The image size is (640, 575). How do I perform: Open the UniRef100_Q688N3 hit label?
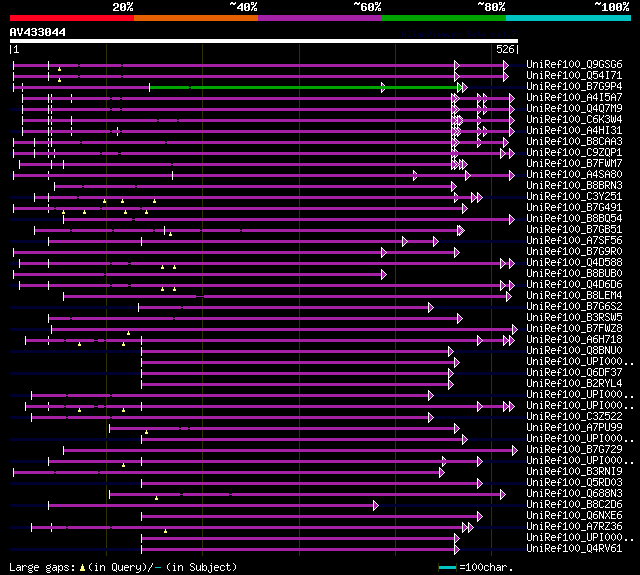pyautogui.click(x=574, y=494)
